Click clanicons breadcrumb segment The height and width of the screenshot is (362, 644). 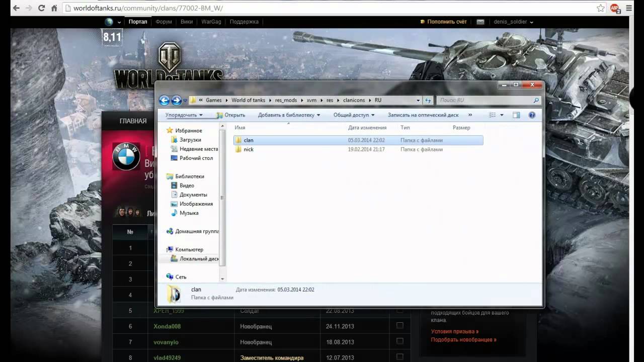click(353, 100)
